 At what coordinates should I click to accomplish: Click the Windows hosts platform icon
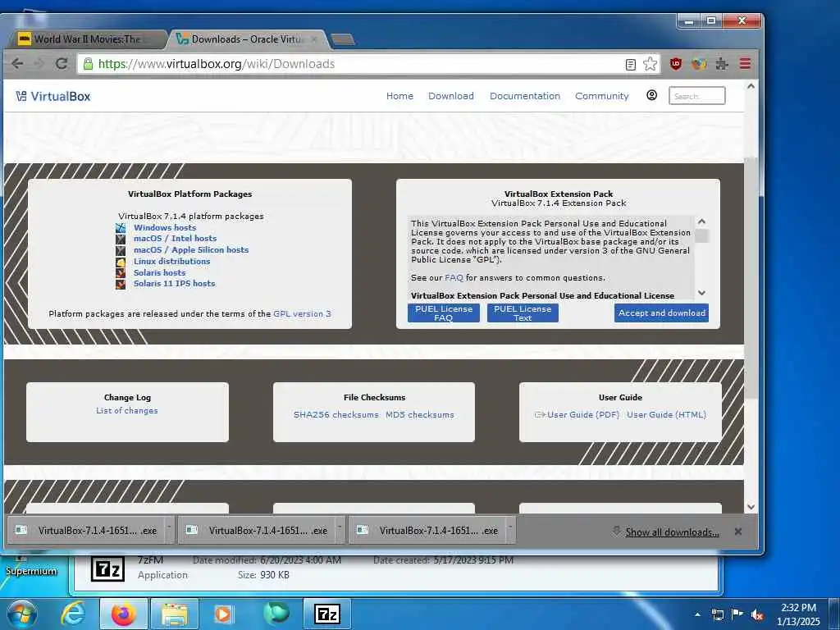tap(121, 228)
